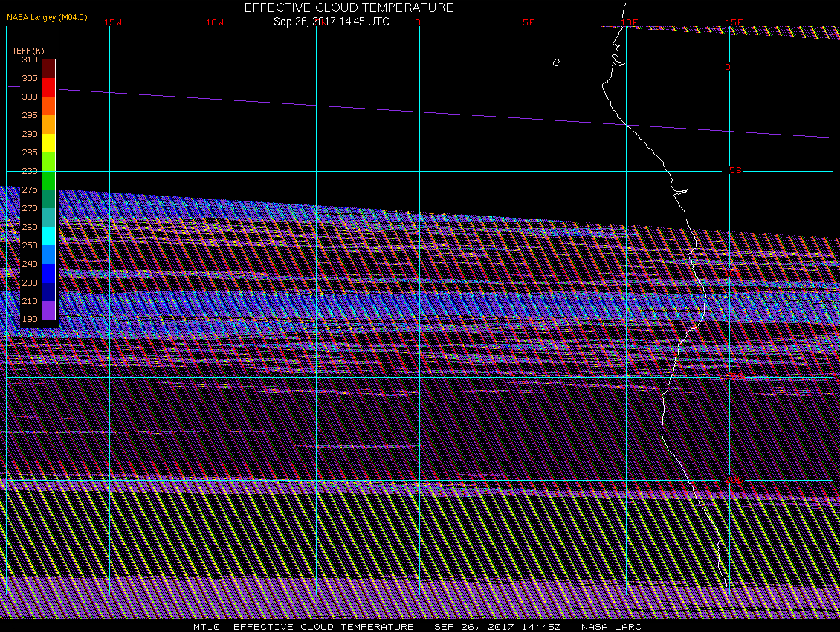Click the 250 legend value
Viewport: 840px width, 632px height.
30,245
